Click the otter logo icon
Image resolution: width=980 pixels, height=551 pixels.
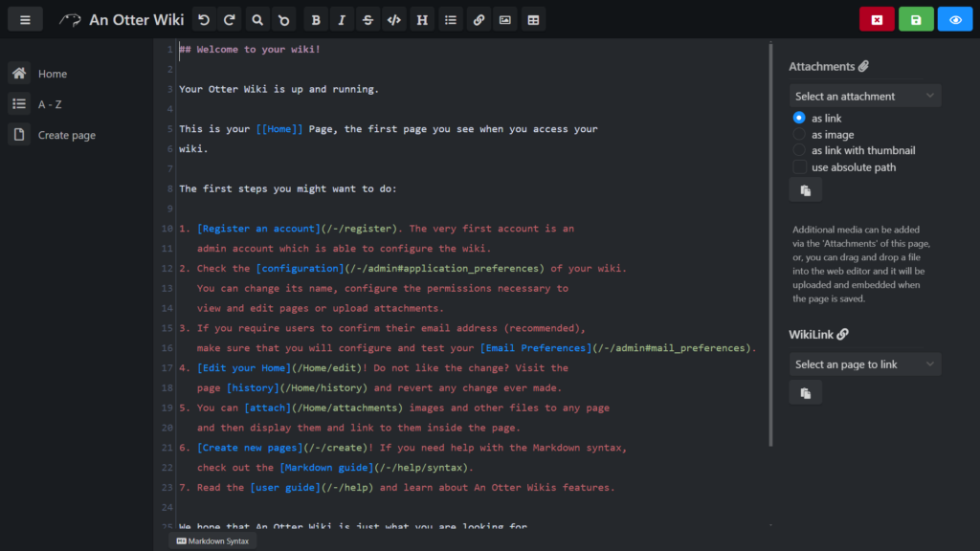point(70,20)
